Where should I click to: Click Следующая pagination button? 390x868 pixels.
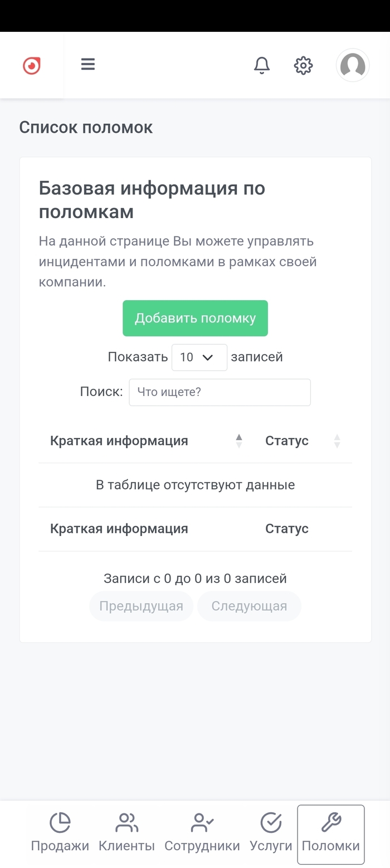249,606
